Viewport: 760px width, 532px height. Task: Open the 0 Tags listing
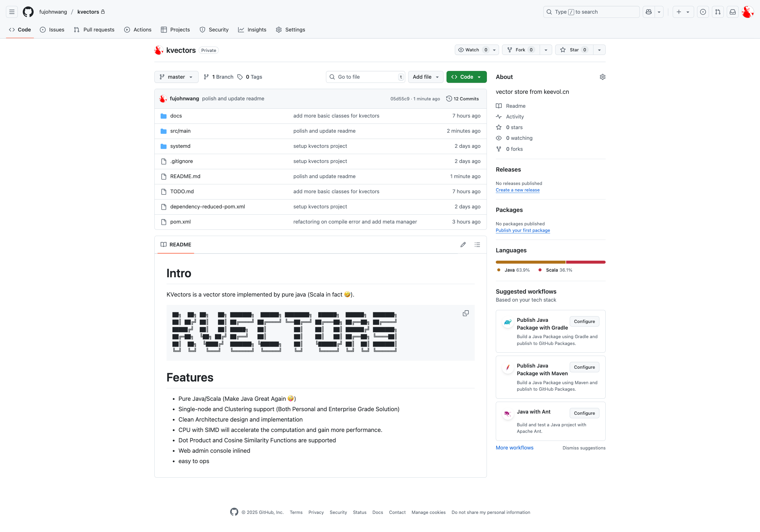click(x=250, y=77)
